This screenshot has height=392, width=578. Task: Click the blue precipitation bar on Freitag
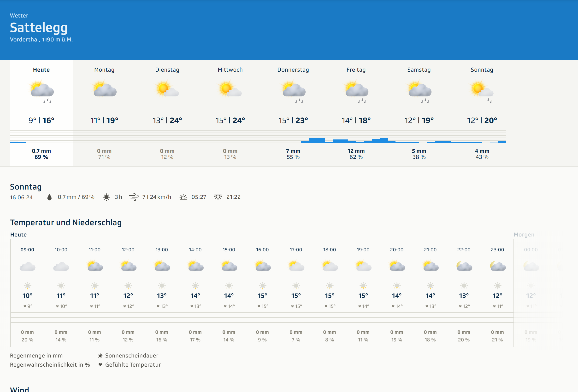(340, 141)
